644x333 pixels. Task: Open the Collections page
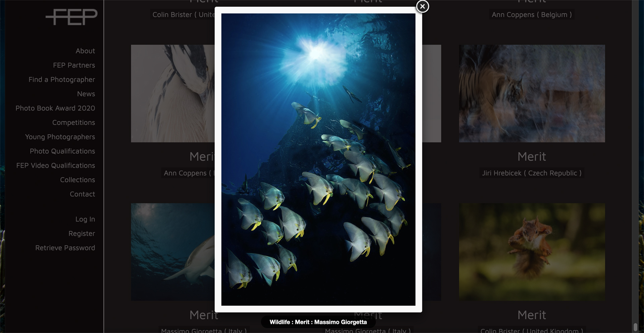pyautogui.click(x=77, y=180)
